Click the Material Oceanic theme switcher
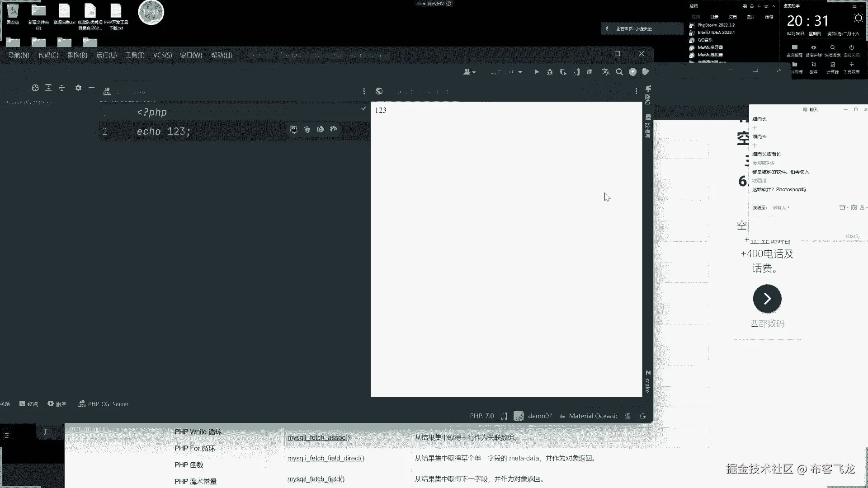 click(593, 416)
